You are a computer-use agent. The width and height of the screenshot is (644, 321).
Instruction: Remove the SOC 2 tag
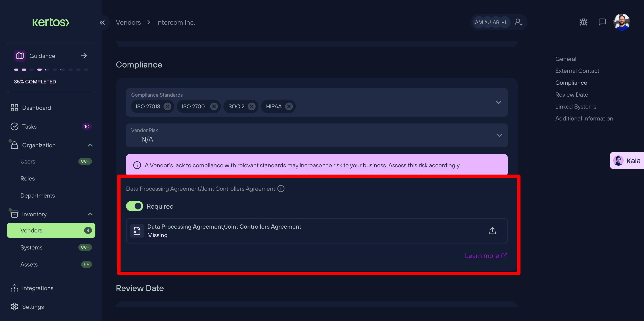click(252, 106)
